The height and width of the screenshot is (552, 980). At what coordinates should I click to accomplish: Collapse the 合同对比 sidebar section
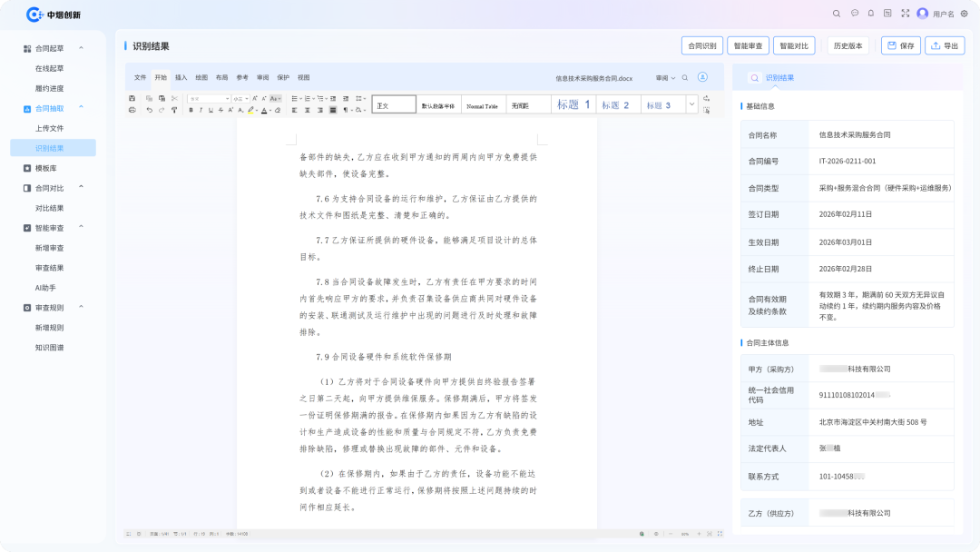click(x=82, y=188)
